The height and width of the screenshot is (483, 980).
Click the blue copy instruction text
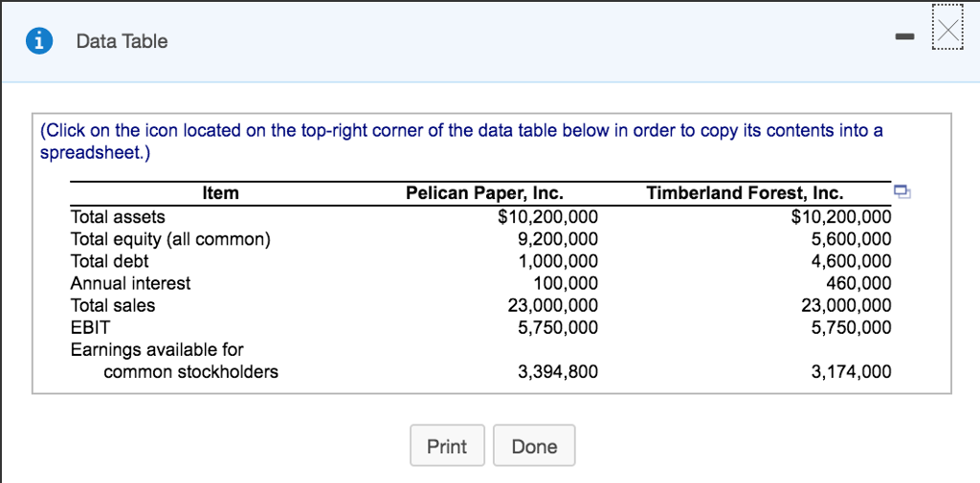click(x=461, y=142)
